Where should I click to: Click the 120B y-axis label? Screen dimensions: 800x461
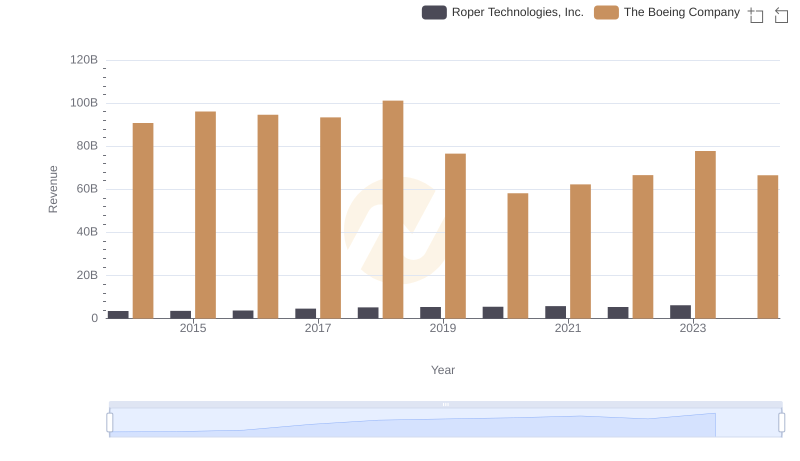coord(84,60)
